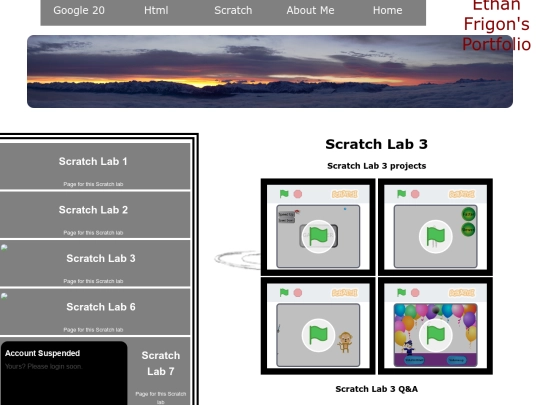Image resolution: width=540 pixels, height=405 pixels.
Task: Open the Scratch Lab 2 page card
Action: (x=95, y=215)
